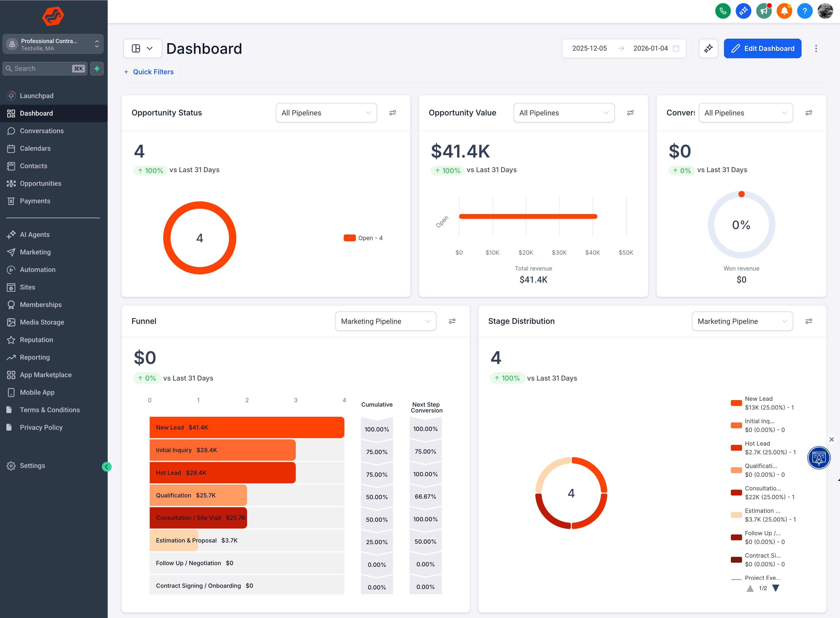The height and width of the screenshot is (618, 840).
Task: Open the Funnel widget filter settings icon
Action: pos(452,321)
